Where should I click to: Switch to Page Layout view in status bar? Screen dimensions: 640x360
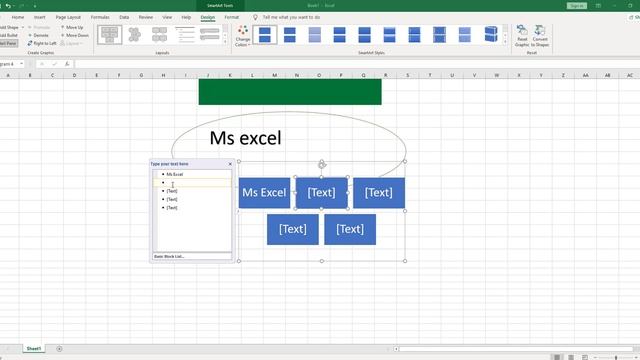(571, 357)
